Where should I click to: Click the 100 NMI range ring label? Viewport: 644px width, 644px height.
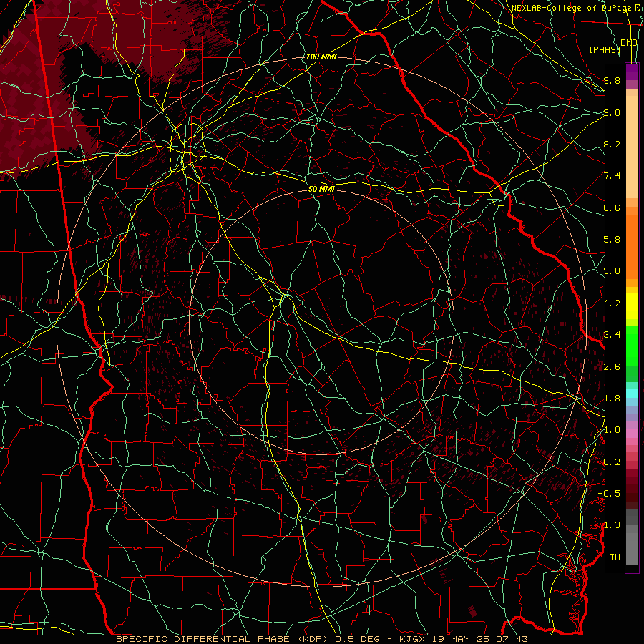tap(321, 57)
